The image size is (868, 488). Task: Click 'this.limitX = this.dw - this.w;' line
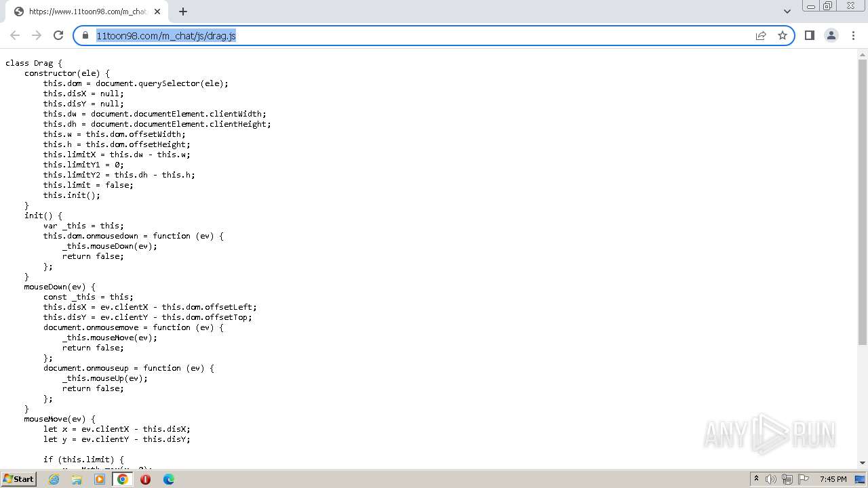click(117, 155)
